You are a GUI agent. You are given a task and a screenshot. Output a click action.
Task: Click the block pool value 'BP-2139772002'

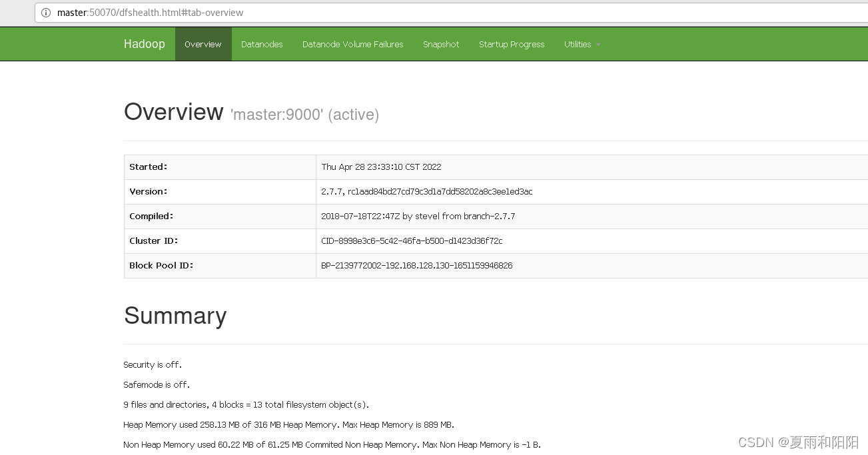tap(417, 266)
